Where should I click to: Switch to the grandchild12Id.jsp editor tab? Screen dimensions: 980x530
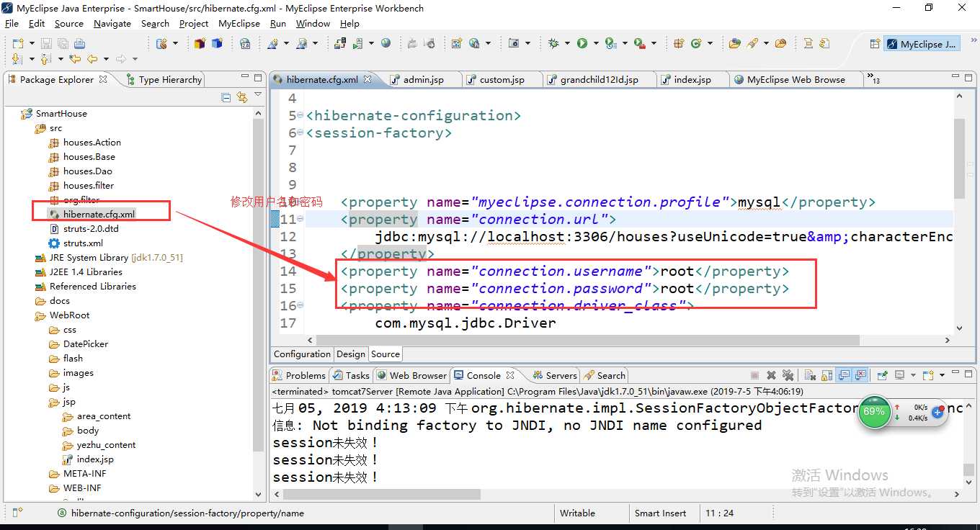[x=600, y=80]
